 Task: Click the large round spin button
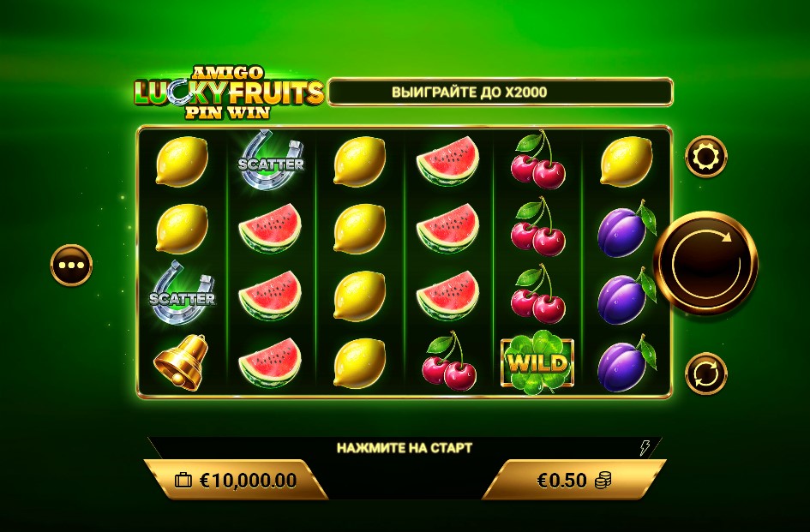[705, 264]
